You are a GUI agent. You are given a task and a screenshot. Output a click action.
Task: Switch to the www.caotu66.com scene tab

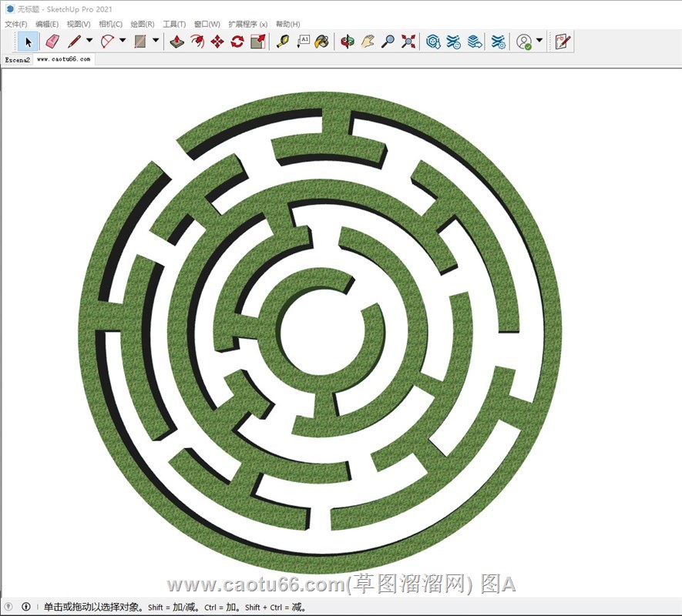pos(63,59)
